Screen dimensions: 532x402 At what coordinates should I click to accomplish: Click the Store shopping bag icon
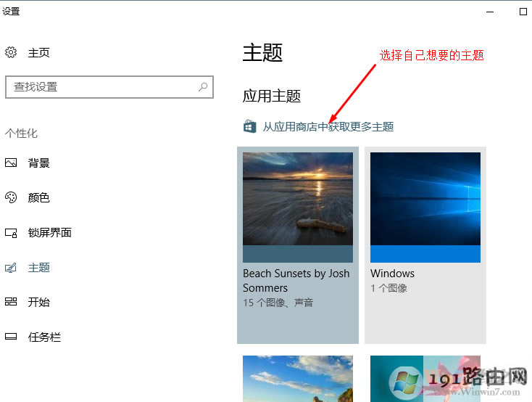pyautogui.click(x=249, y=127)
